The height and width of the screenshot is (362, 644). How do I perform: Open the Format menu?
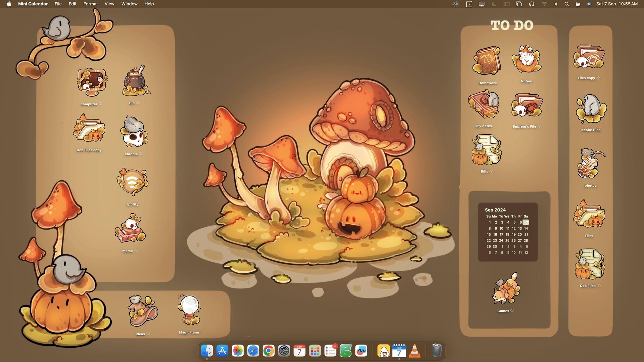click(x=90, y=4)
